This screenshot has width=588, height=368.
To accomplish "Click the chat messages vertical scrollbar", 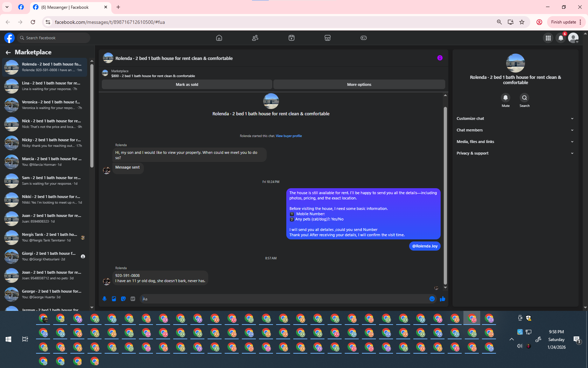I will tap(445, 196).
